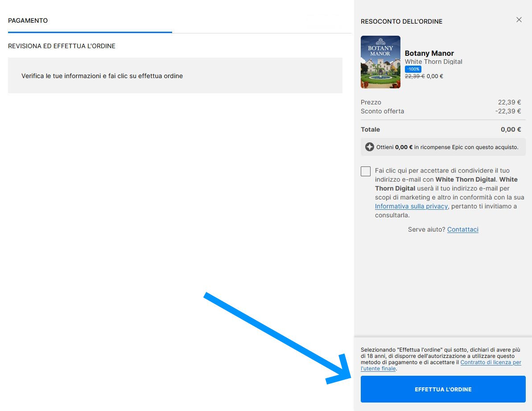Click the White Thorn Digital publisher name
532x411 pixels.
tap(433, 62)
